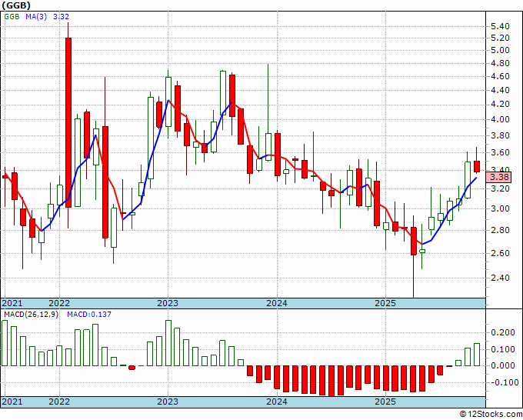Click the rightmost green MACD histogram bar
The height and width of the screenshot is (420, 523).
click(x=477, y=355)
